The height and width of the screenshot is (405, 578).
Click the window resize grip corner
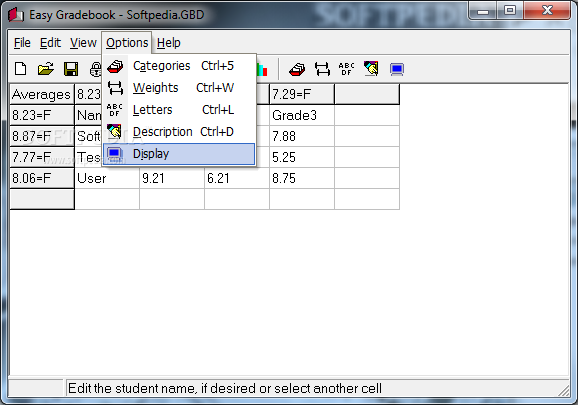pyautogui.click(x=564, y=390)
